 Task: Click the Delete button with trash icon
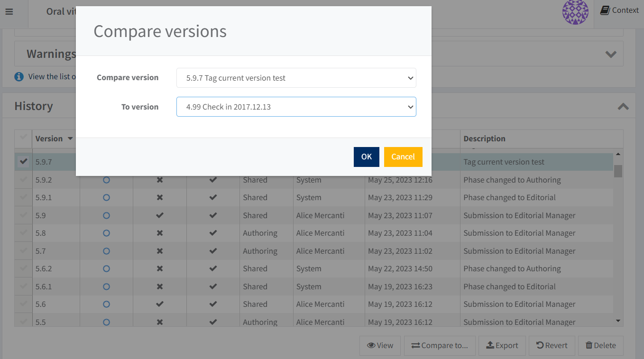click(600, 345)
